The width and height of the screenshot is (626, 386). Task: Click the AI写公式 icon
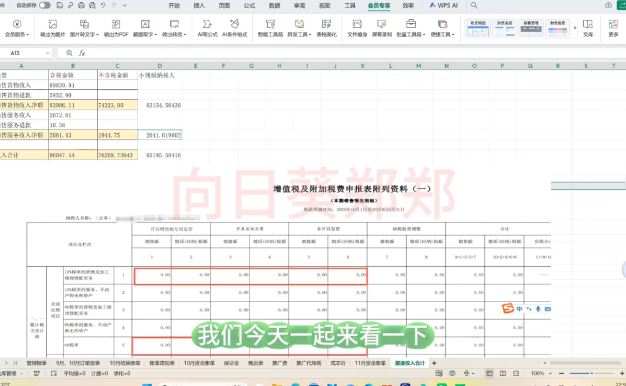(207, 28)
